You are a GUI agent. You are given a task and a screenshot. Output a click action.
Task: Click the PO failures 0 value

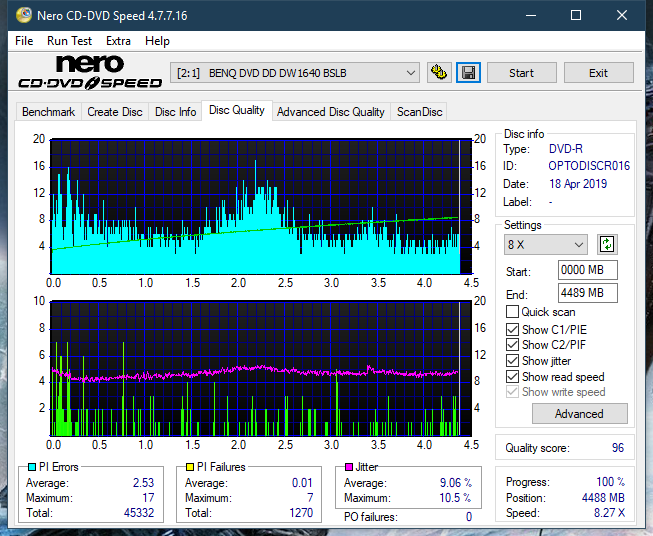coord(469,517)
